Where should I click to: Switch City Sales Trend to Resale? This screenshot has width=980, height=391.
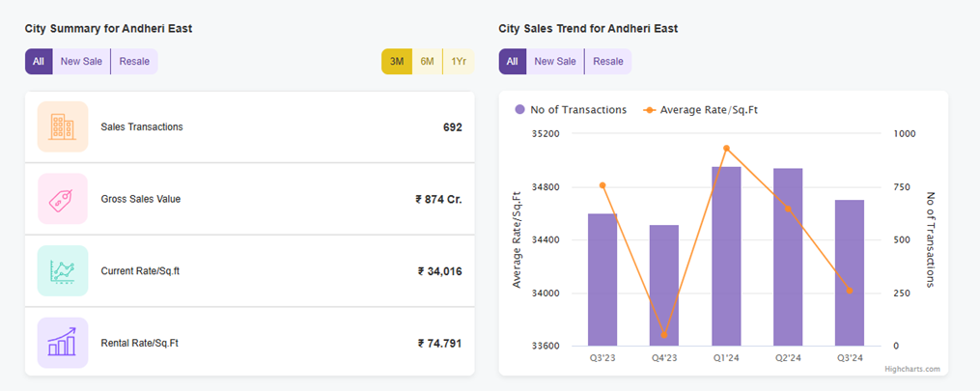608,62
